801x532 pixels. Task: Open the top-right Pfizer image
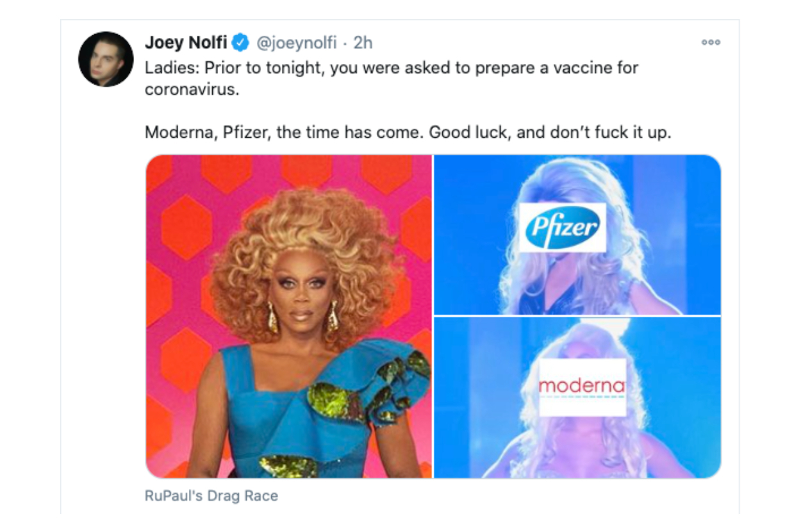(x=577, y=235)
